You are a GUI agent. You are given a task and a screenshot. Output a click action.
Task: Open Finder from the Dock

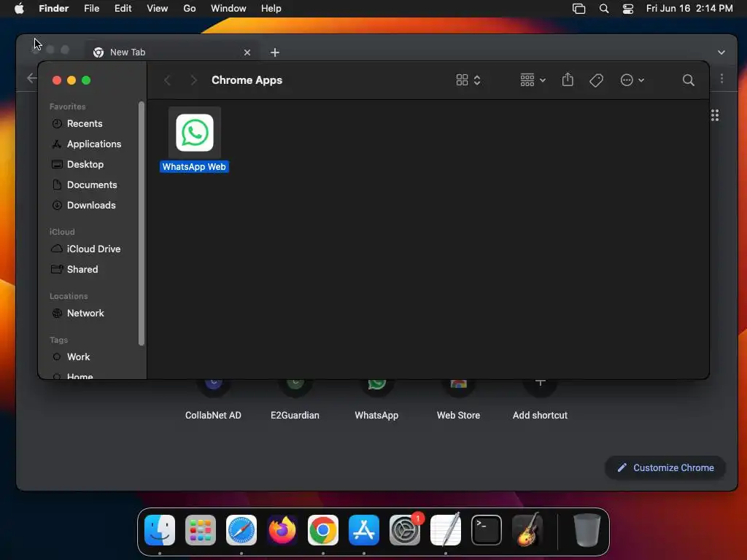(x=160, y=530)
